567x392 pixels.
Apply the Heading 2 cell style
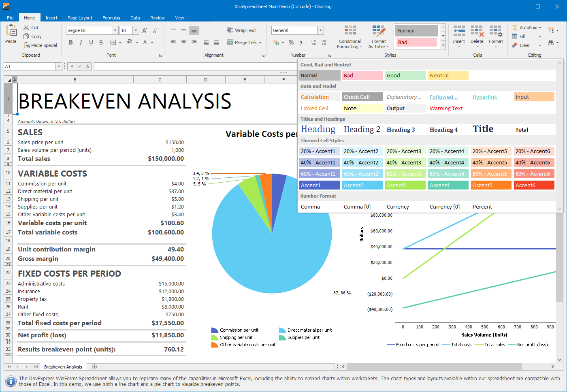coord(362,129)
